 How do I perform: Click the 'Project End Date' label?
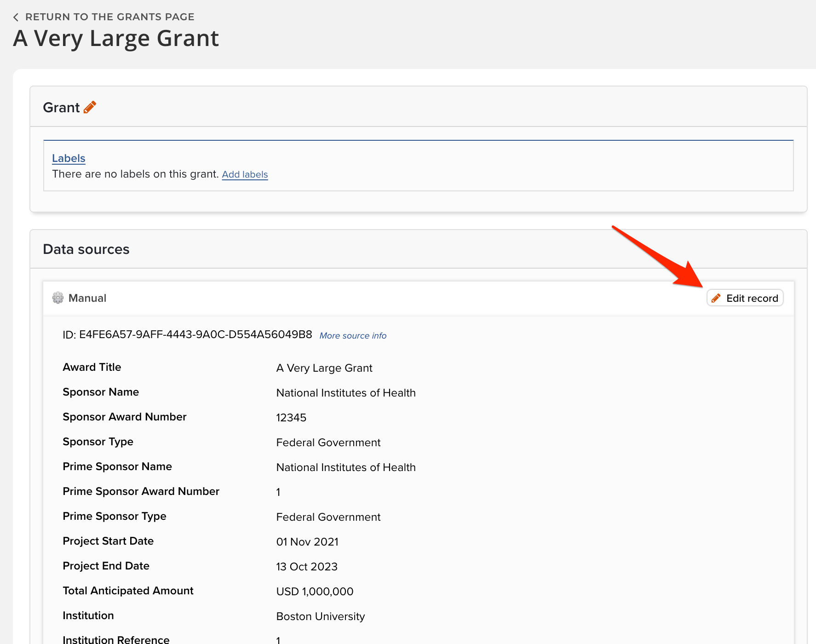(106, 566)
